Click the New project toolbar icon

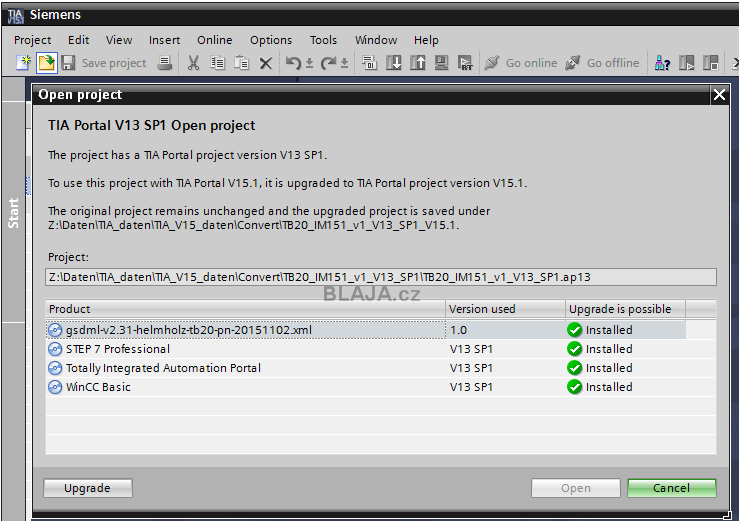(24, 63)
